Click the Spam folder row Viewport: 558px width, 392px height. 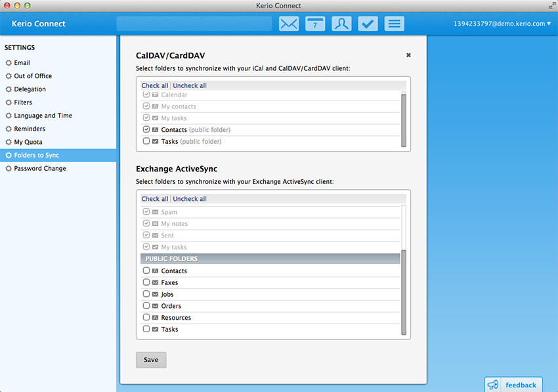[x=270, y=212]
